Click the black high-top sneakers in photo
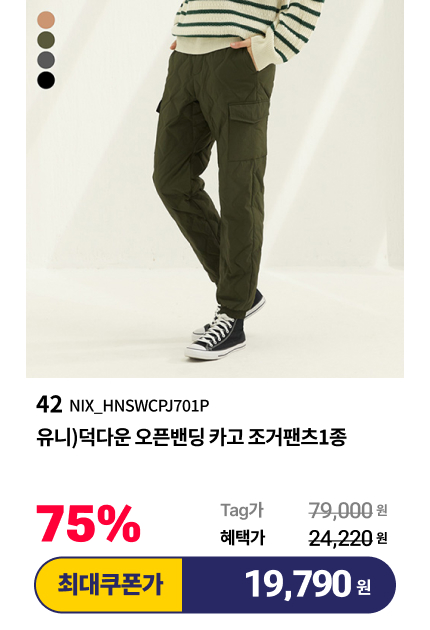Viewport: 430px width, 630px height. click(224, 329)
